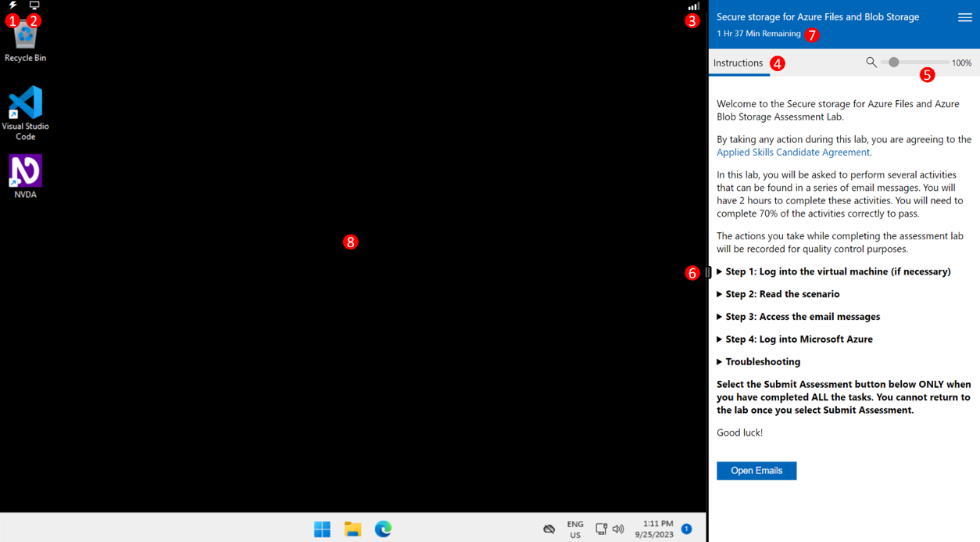Check the signal strength bars icon
Screen dimensions: 980x542
(x=693, y=6)
